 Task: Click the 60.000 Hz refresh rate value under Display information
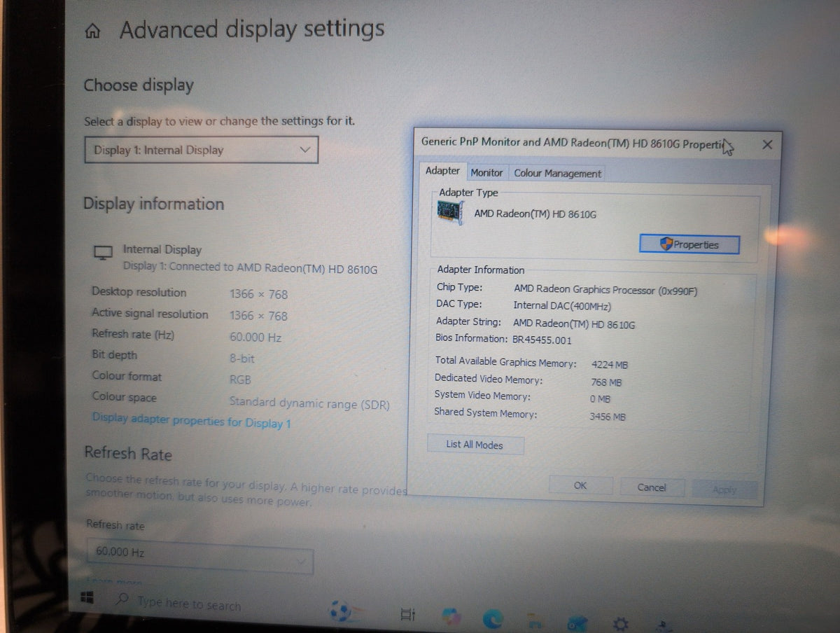click(x=255, y=337)
